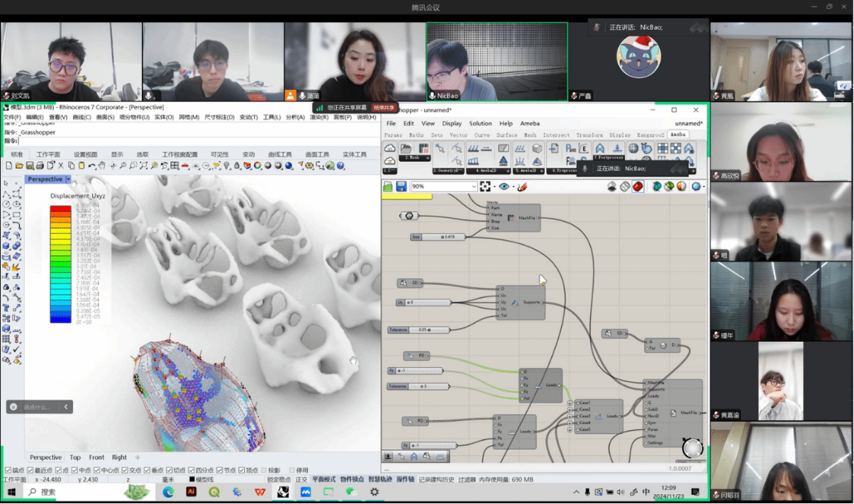Click the Illustrator icon in the taskbar
854x504 pixels.
(191, 492)
